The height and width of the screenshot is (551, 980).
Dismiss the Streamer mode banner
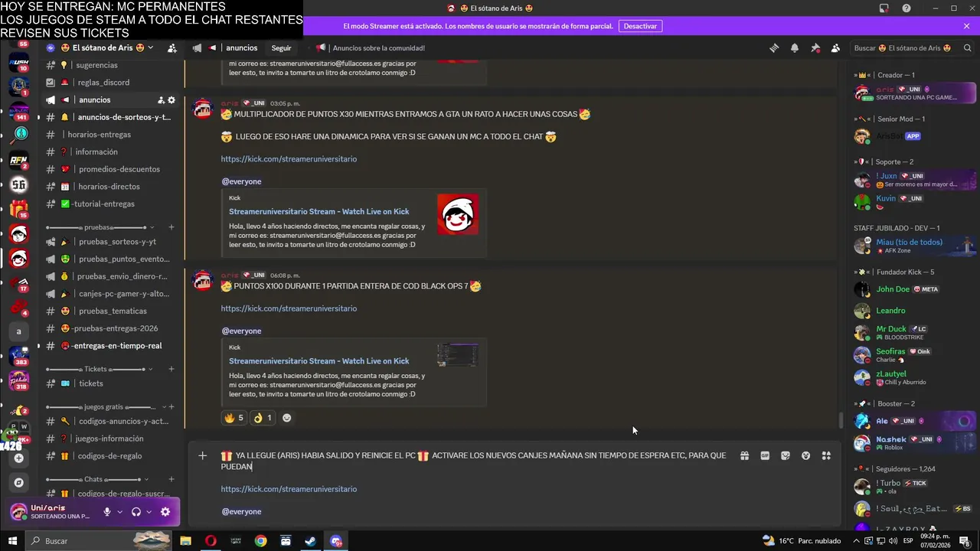[x=966, y=26]
